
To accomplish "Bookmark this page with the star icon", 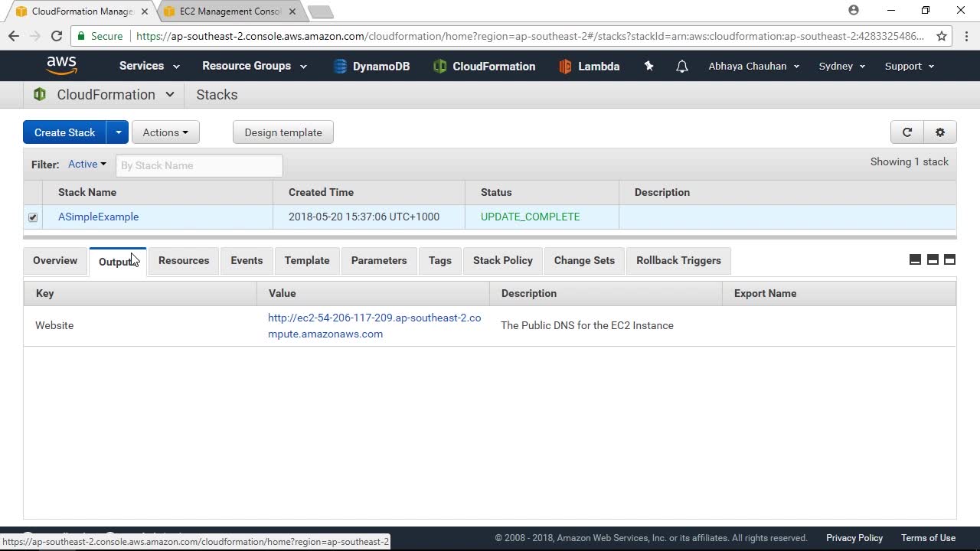I will tap(942, 36).
